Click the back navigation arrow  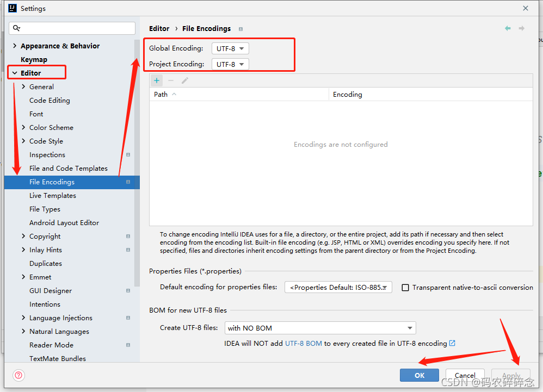pyautogui.click(x=508, y=28)
